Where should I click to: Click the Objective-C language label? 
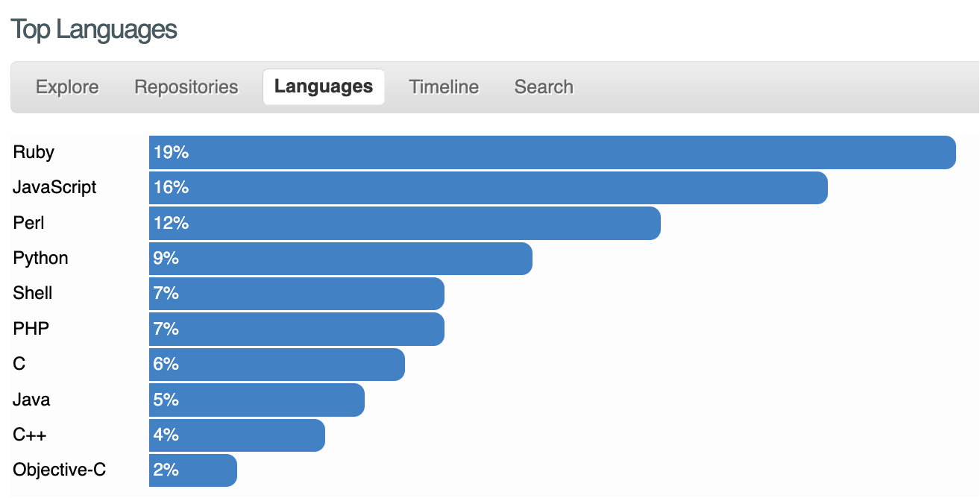[x=59, y=470]
